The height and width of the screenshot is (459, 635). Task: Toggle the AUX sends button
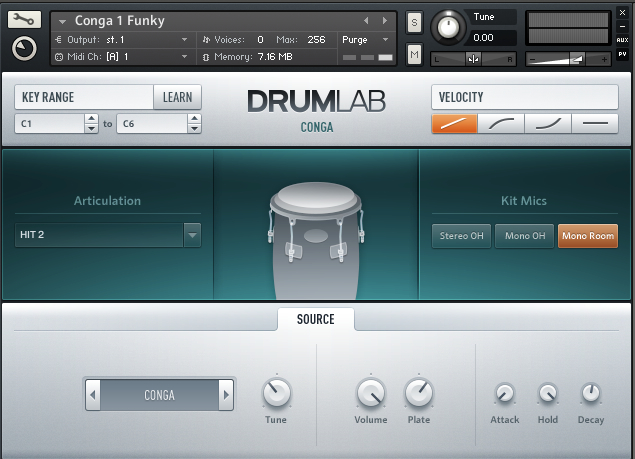(x=622, y=40)
